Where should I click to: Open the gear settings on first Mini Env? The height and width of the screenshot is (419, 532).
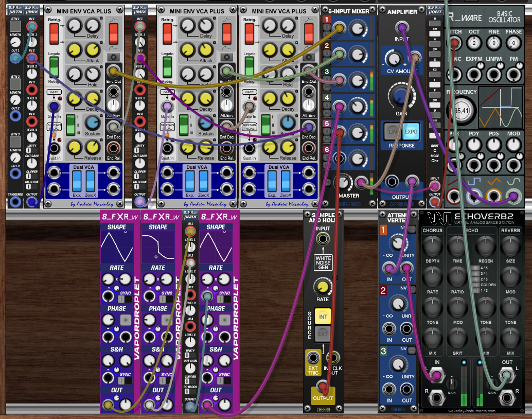coord(114,57)
